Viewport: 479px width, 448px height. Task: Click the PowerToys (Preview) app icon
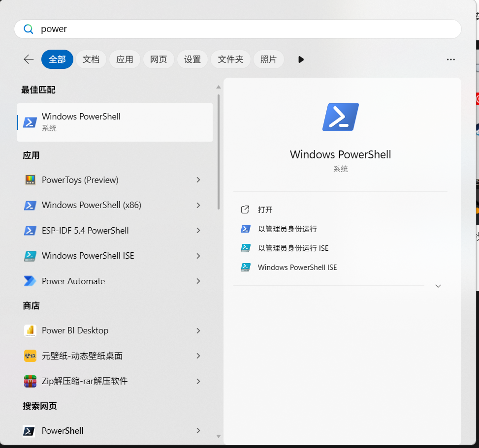30,180
